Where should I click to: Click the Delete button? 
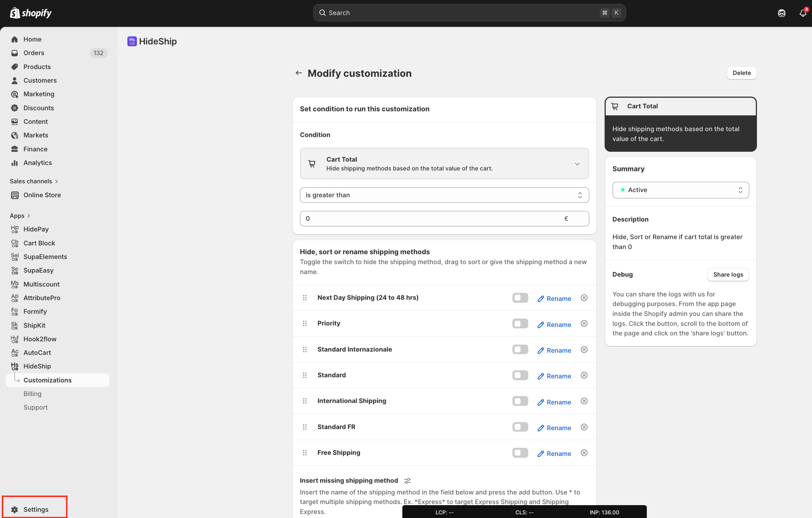point(742,73)
